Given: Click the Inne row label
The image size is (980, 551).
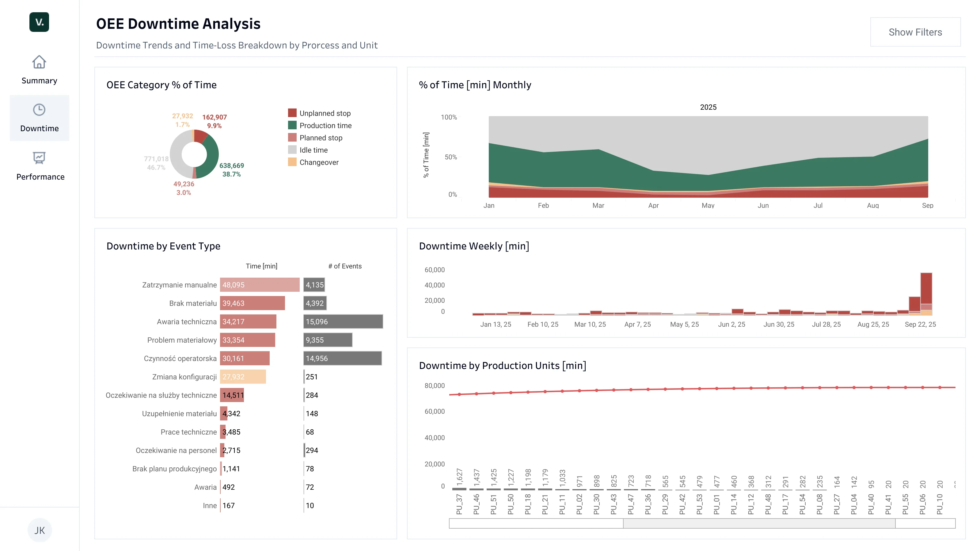Looking at the screenshot, I should tap(210, 505).
